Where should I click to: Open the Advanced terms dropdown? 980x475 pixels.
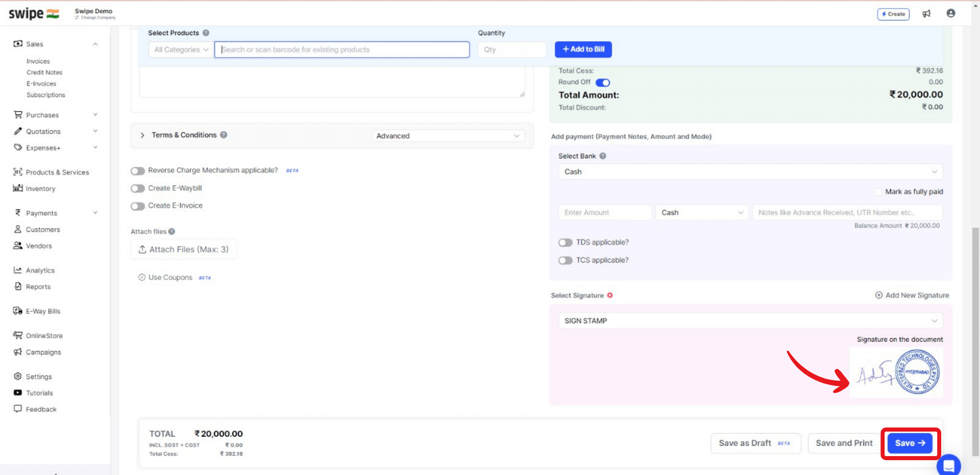pos(448,136)
